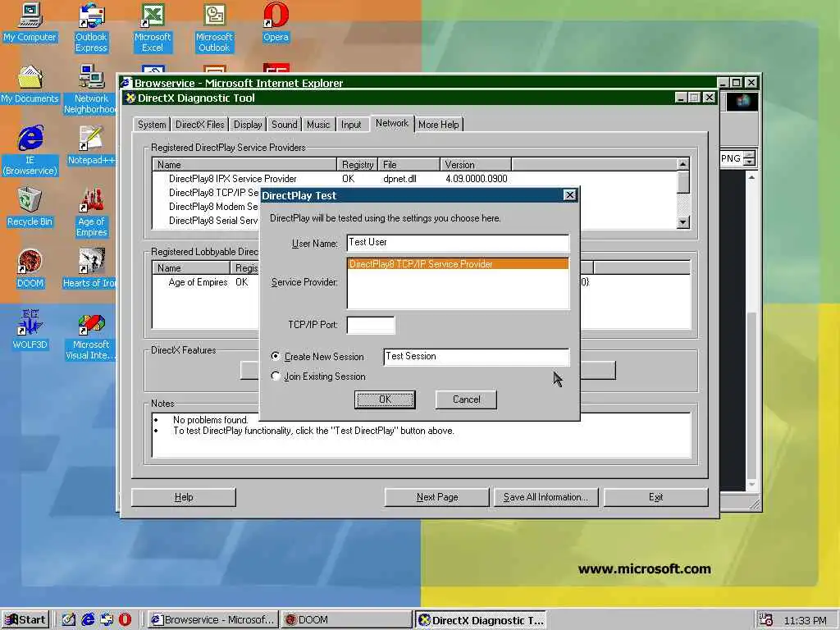Select Join Existing Session radio button

[276, 376]
